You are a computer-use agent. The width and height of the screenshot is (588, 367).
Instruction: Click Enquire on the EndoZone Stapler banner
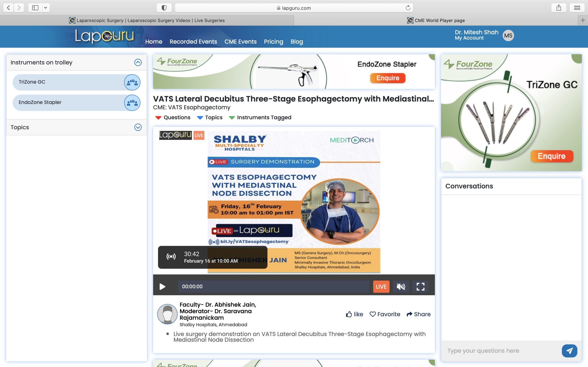point(387,78)
